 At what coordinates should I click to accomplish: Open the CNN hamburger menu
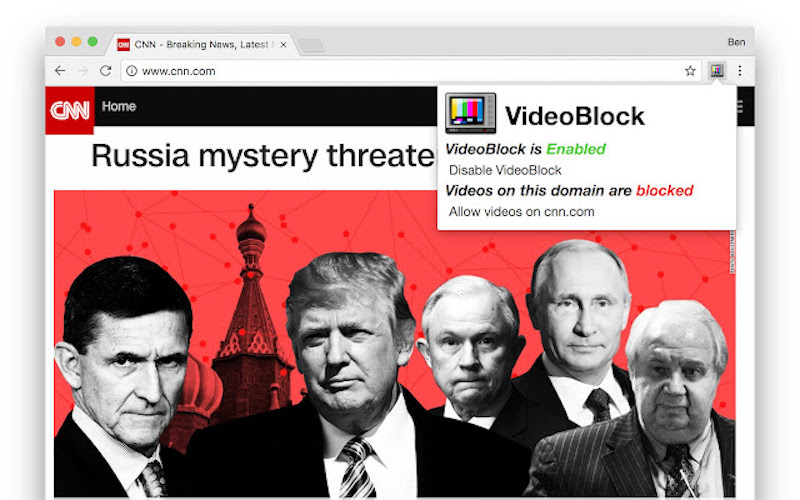click(x=741, y=107)
